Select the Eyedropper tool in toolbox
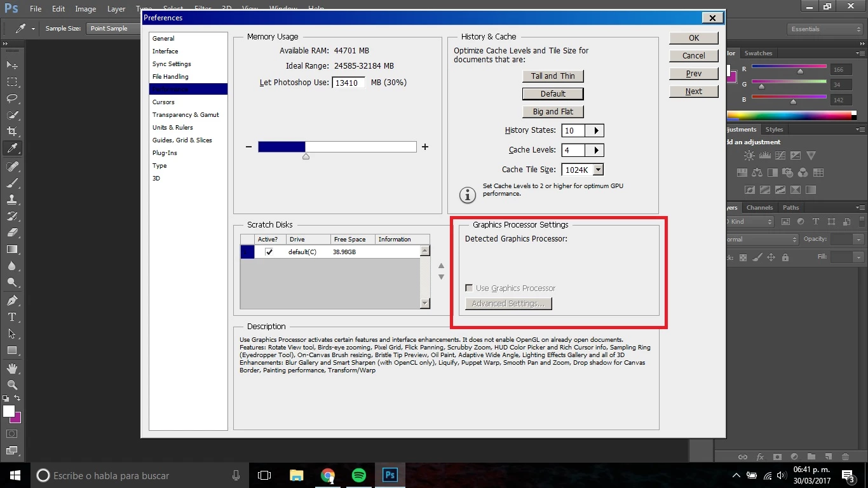Screen dimensions: 868x488 pyautogui.click(x=12, y=148)
